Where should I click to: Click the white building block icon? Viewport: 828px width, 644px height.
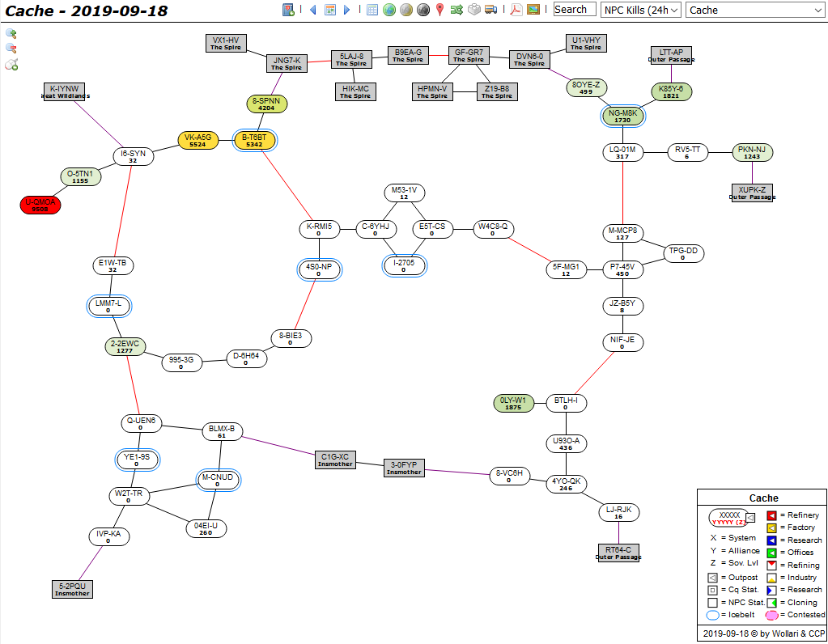(x=474, y=10)
